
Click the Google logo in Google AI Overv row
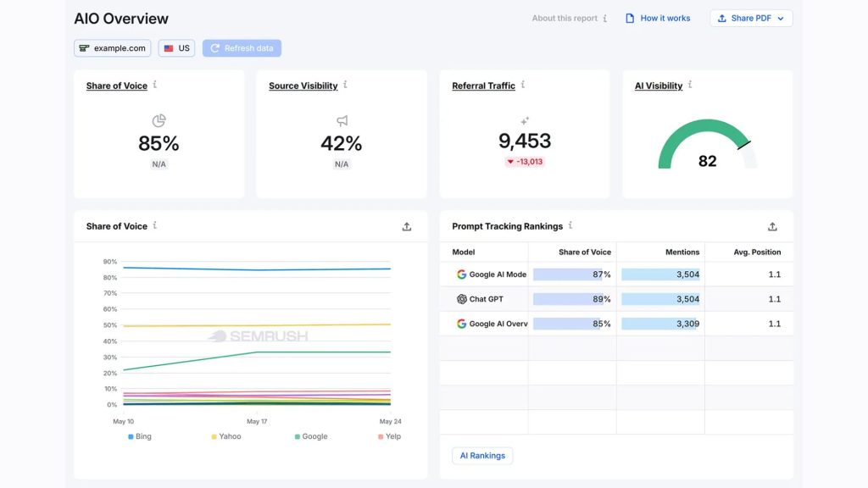point(461,324)
